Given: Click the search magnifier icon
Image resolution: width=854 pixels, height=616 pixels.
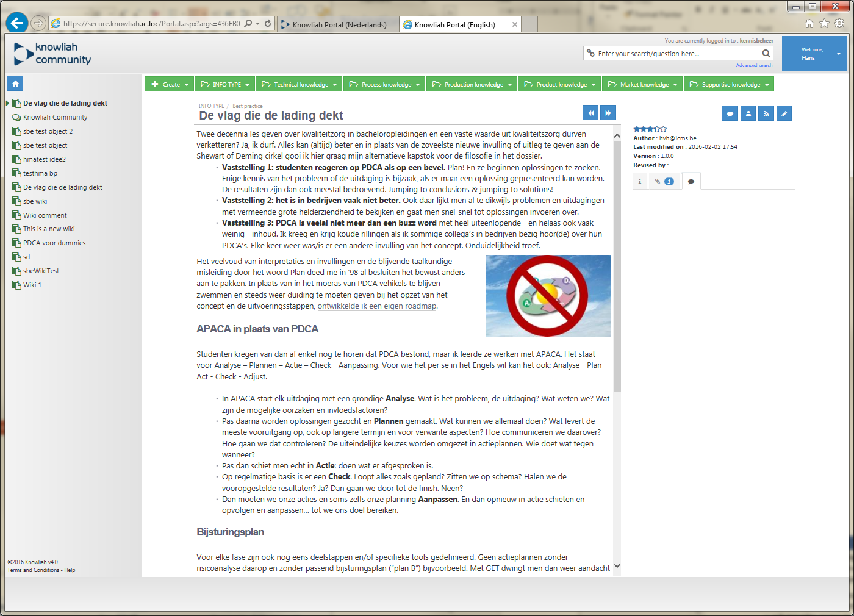Looking at the screenshot, I should point(766,54).
